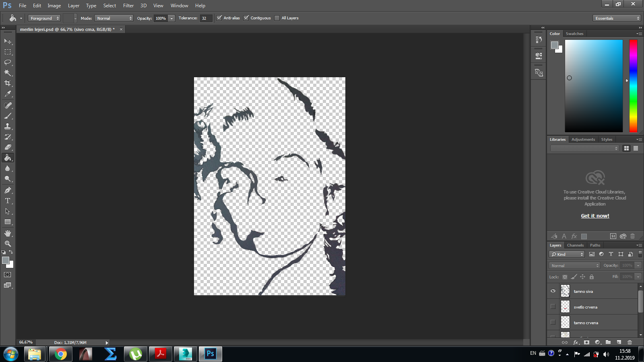Toggle the Contiguous checkbox
Viewport: 644px width, 362px height.
246,18
